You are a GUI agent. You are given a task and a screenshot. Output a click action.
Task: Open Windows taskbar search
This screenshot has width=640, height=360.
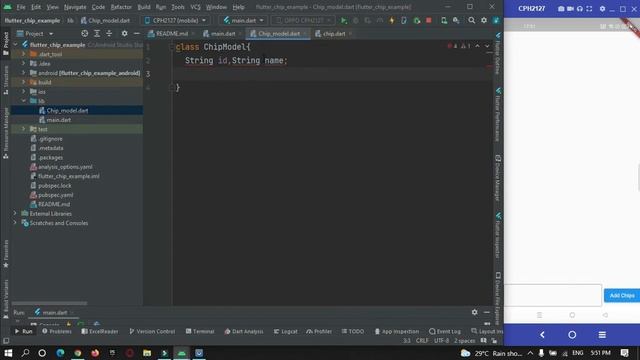tap(25, 353)
